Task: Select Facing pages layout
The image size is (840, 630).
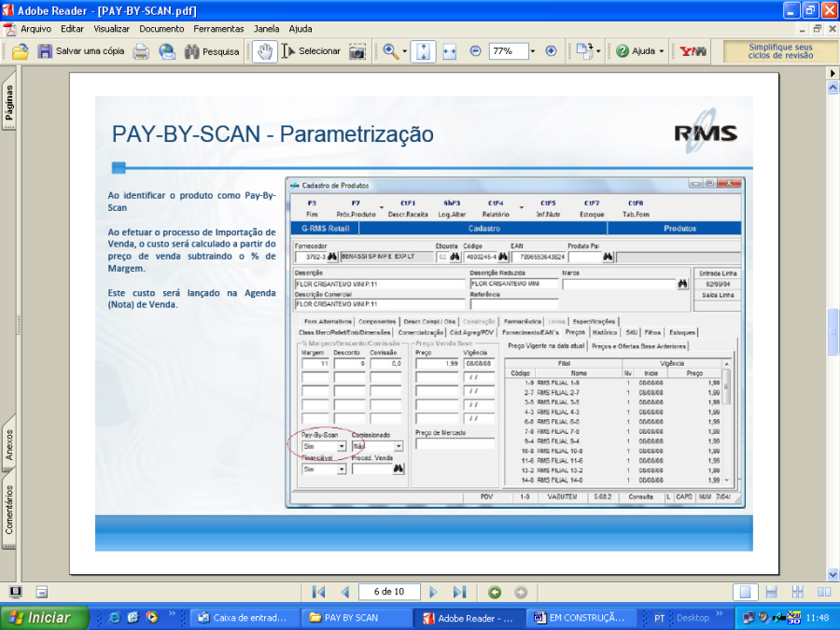Action: [824, 592]
